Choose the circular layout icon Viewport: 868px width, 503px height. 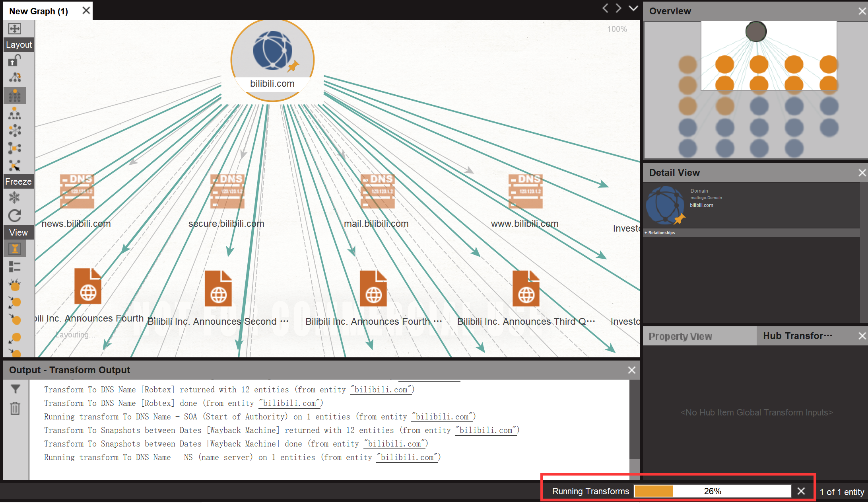click(x=15, y=131)
